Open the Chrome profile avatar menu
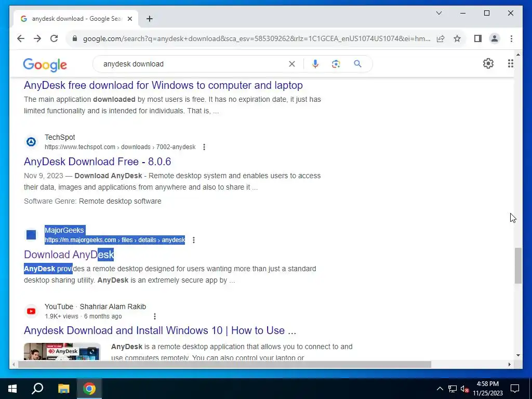Screen dimensions: 532x399 click(x=495, y=38)
